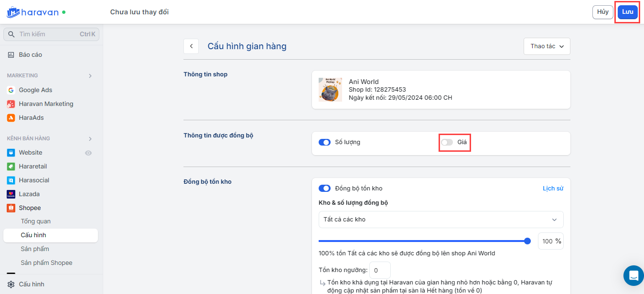Disable the Số lượng sync toggle

pos(324,142)
